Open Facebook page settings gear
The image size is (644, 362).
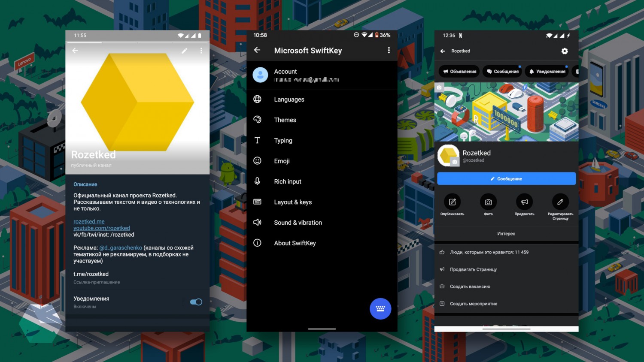point(565,51)
